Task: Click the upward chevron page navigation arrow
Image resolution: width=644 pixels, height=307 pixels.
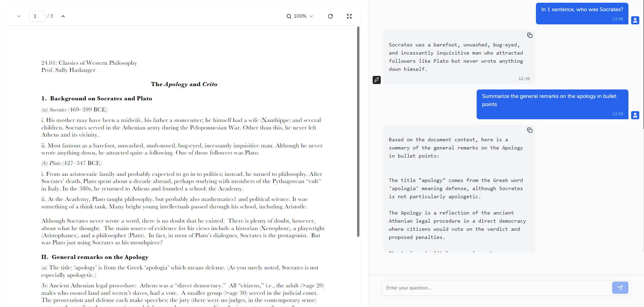Action: click(63, 16)
